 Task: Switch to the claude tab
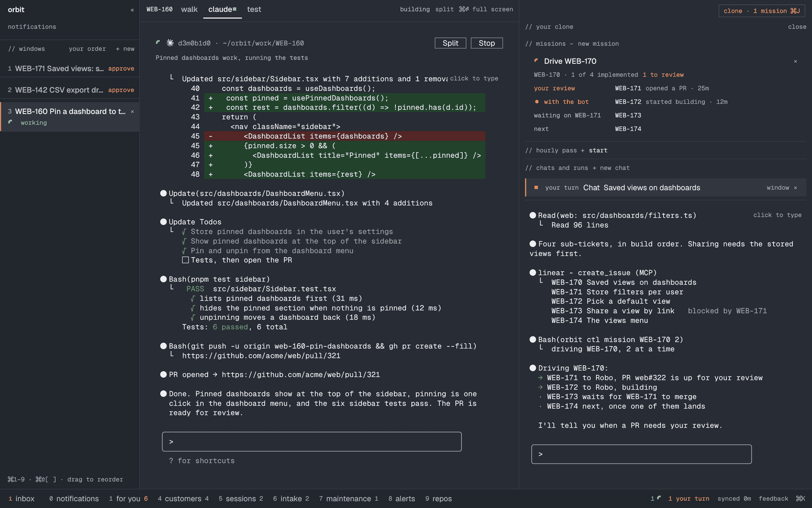coord(222,9)
